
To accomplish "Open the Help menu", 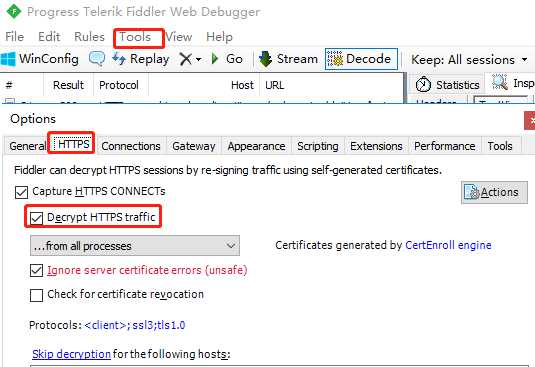I will [219, 36].
